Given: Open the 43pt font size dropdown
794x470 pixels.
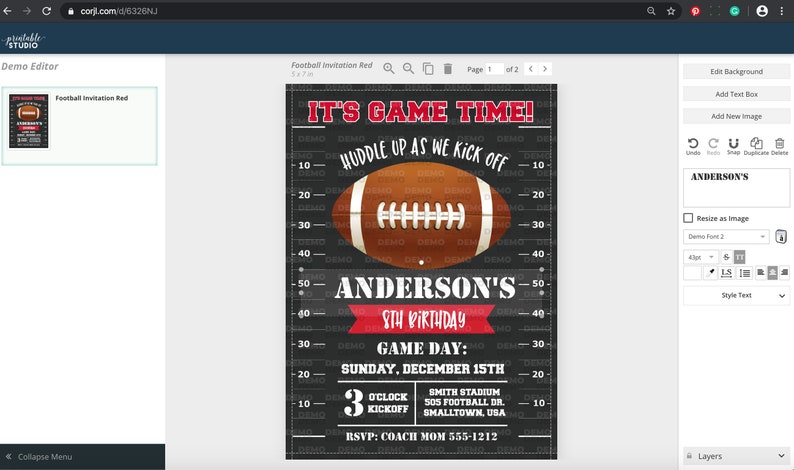Looking at the screenshot, I should pyautogui.click(x=701, y=257).
